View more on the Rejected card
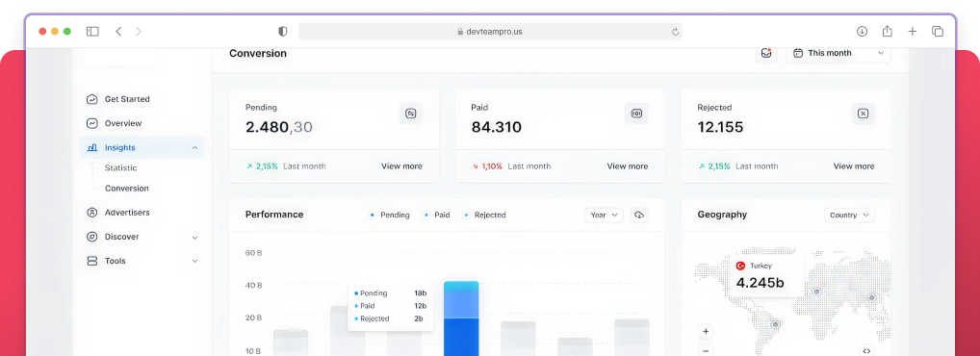 (853, 166)
